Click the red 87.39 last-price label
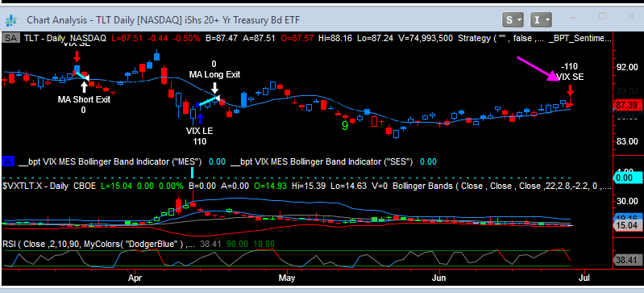The image size is (644, 293). coord(627,106)
